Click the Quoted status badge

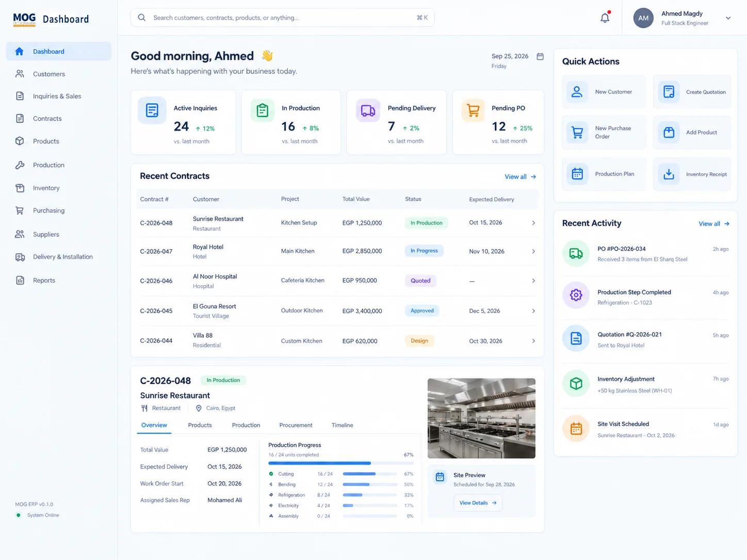420,281
